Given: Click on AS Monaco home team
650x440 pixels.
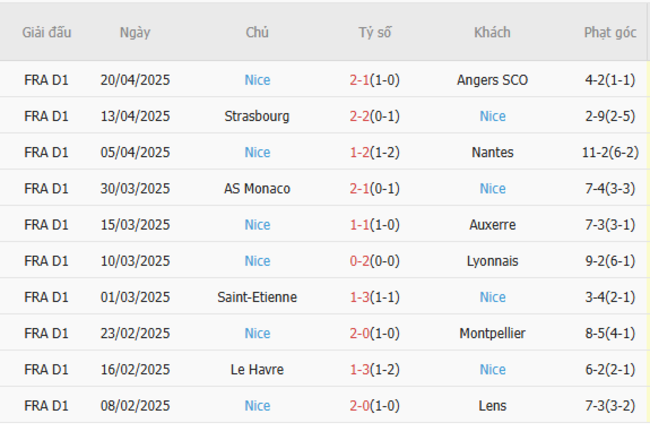Looking at the screenshot, I should tap(257, 188).
